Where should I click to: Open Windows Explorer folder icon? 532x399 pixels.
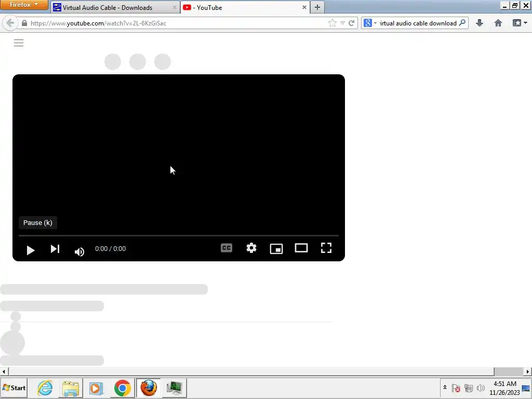(x=71, y=388)
